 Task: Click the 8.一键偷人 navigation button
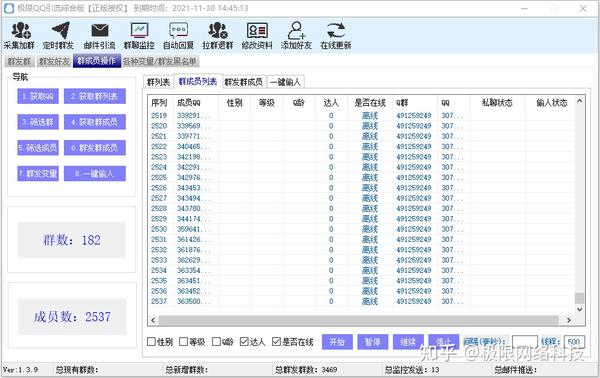[x=95, y=174]
